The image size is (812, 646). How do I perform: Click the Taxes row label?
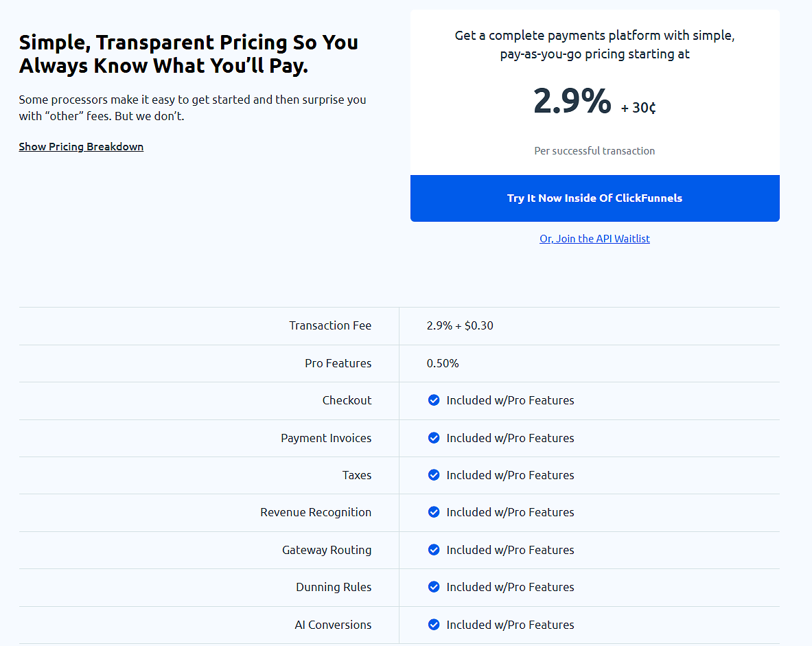point(357,474)
